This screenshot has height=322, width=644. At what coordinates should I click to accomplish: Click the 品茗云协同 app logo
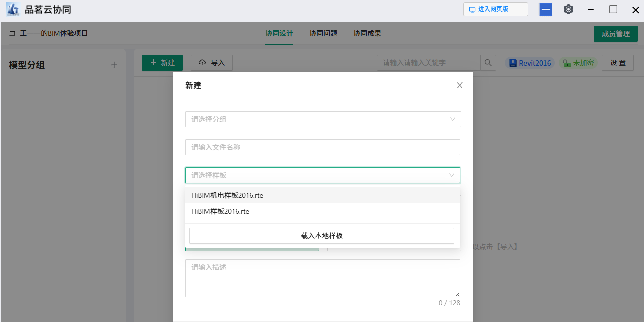[x=13, y=9]
